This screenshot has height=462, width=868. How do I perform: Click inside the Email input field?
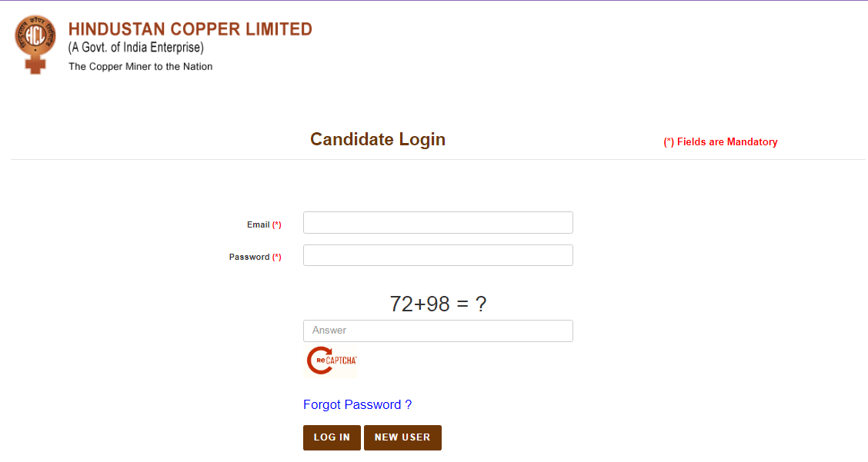pos(438,223)
